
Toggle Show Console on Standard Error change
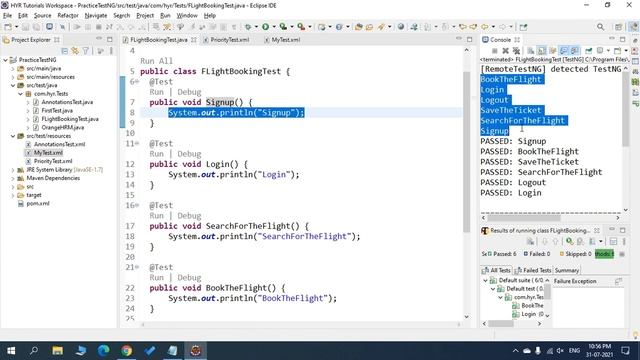click(575, 51)
